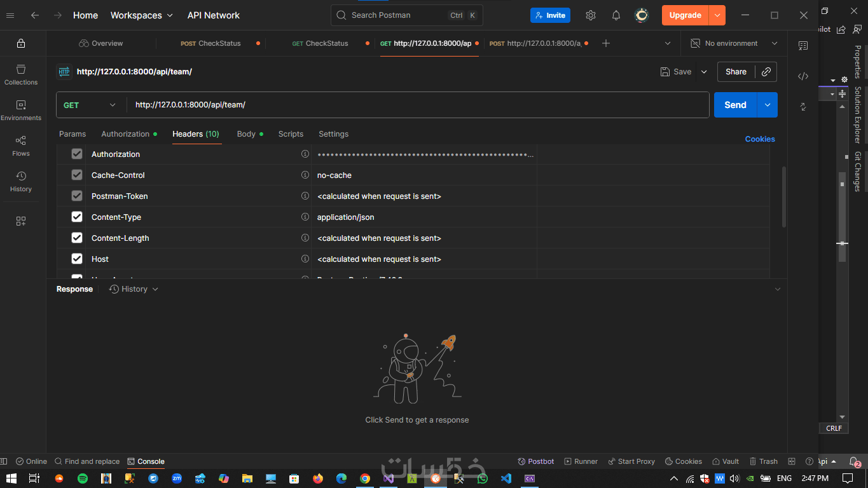Viewport: 868px width, 488px height.
Task: Open the user avatar menu
Action: pos(642,15)
